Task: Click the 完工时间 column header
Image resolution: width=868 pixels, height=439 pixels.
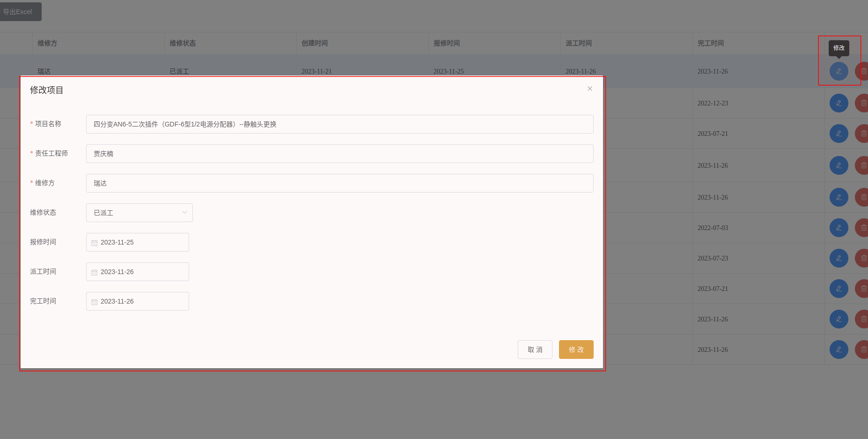Action: [x=710, y=43]
